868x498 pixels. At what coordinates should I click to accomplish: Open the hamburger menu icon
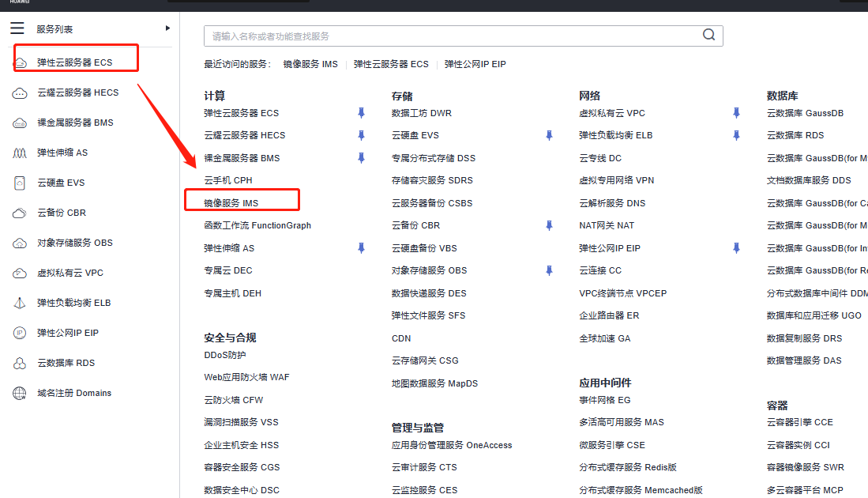[x=17, y=28]
